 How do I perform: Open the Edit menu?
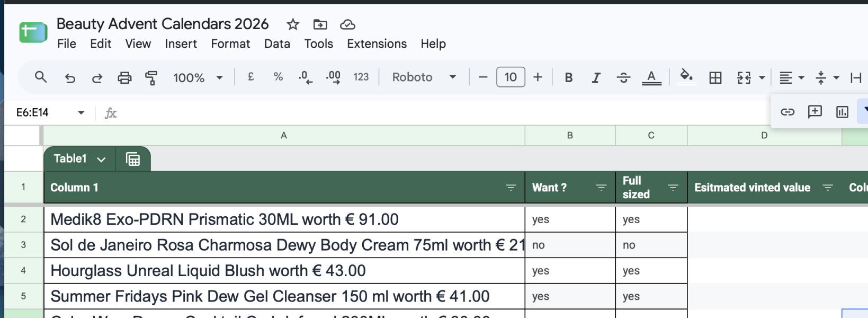[x=101, y=44]
